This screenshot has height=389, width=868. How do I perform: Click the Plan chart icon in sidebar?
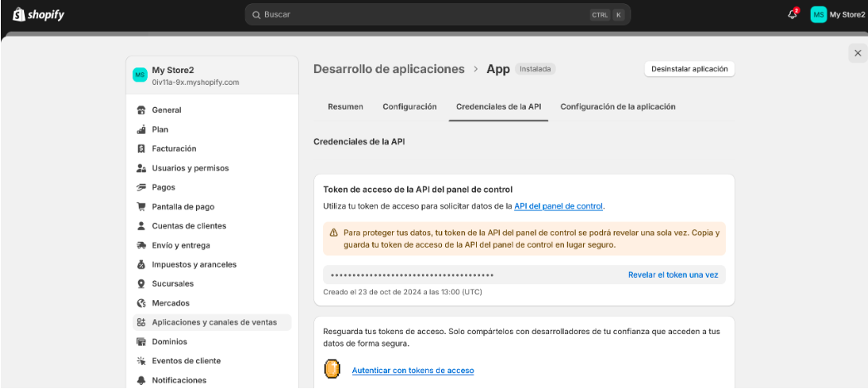coord(141,130)
